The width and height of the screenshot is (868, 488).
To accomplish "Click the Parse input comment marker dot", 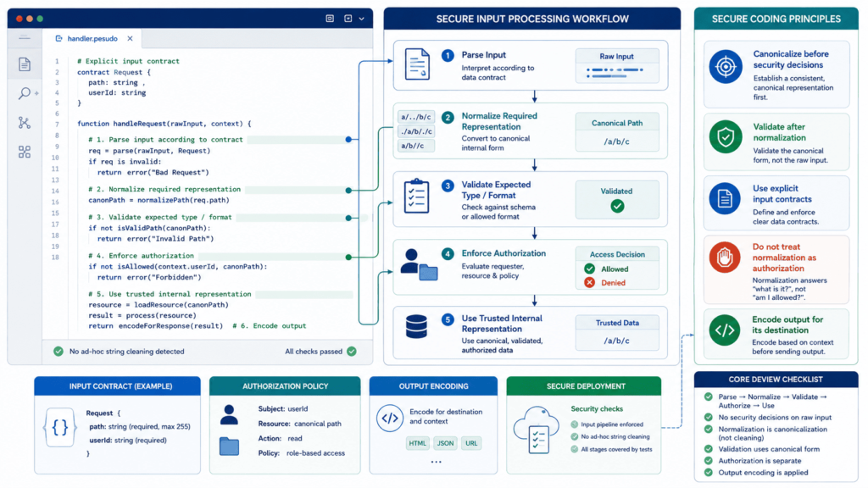I will (348, 140).
